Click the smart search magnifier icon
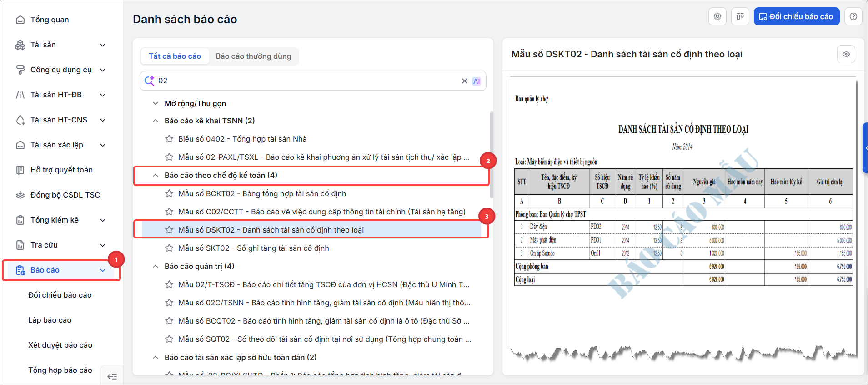This screenshot has width=868, height=385. tap(149, 81)
